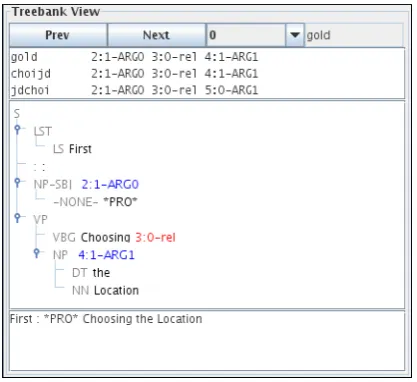Click the 2:1-ARG0 label on NP-SBJ
Viewport: 417px width, 382px height.
pos(110,184)
